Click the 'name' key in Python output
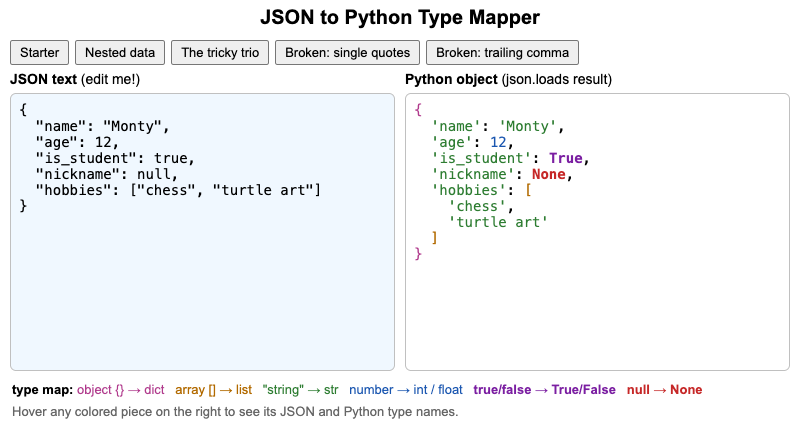This screenshot has width=800, height=442. (456, 126)
